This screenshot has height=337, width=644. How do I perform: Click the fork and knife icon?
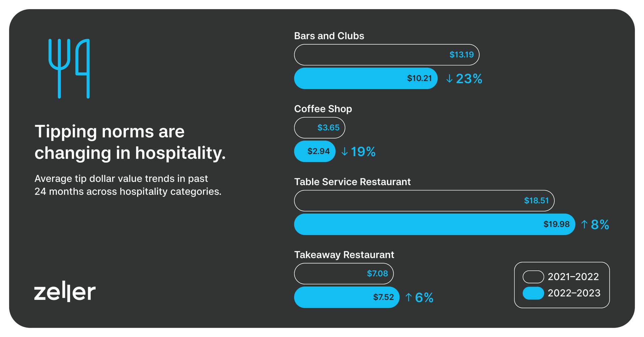(x=69, y=68)
